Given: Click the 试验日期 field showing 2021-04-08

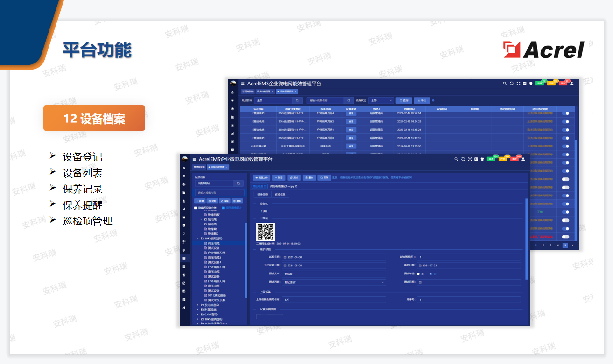Looking at the screenshot, I should (334, 257).
